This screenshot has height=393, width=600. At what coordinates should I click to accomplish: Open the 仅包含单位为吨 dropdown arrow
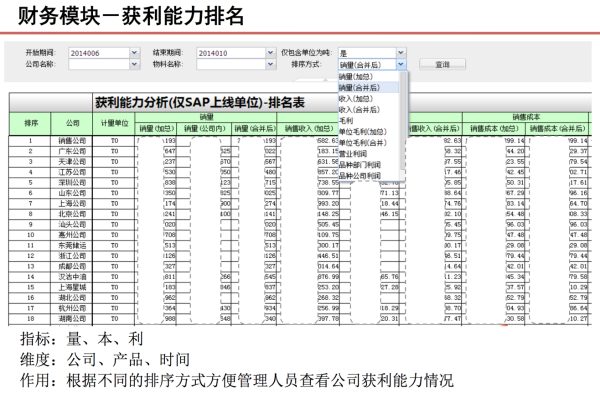401,53
